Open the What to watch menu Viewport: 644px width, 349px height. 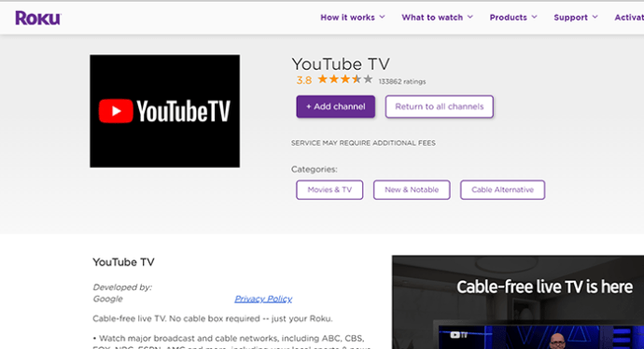[432, 17]
